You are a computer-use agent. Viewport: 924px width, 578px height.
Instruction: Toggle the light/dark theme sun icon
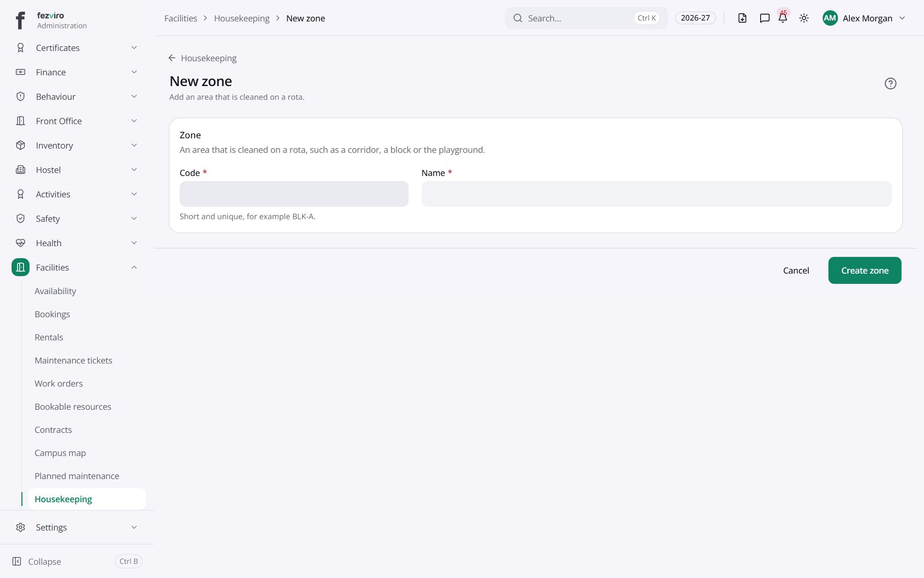pos(804,18)
